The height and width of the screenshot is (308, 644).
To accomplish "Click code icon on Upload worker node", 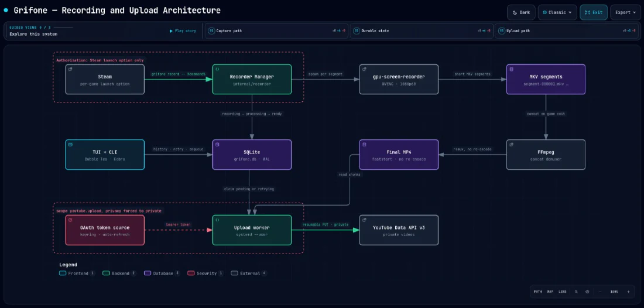I will tap(217, 220).
